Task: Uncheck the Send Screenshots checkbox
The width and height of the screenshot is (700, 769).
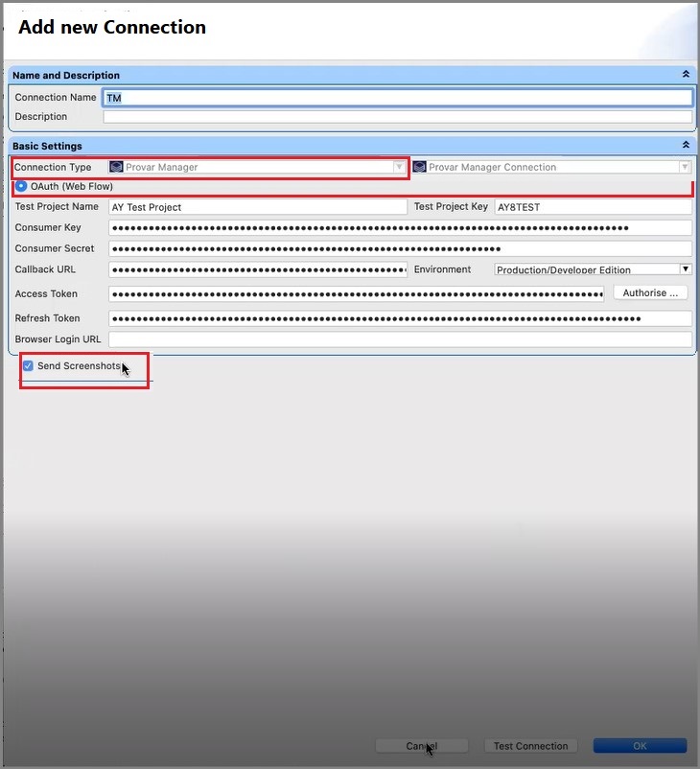Action: tap(29, 366)
